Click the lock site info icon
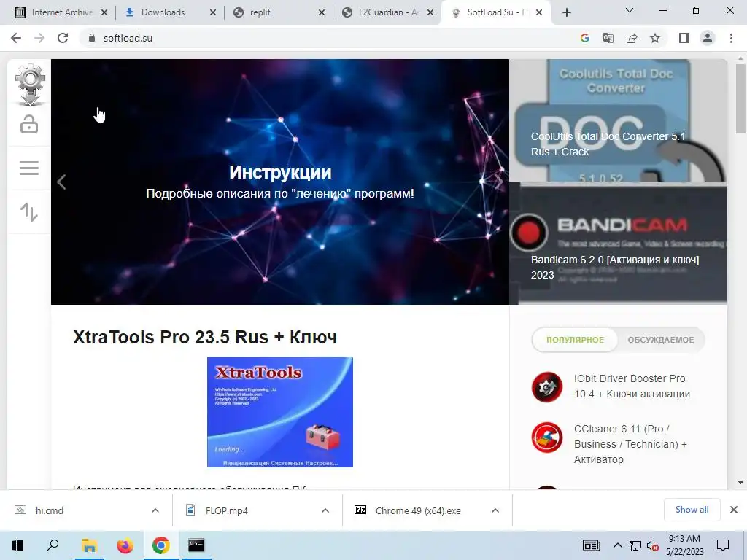Viewport: 747px width, 560px height. point(92,38)
